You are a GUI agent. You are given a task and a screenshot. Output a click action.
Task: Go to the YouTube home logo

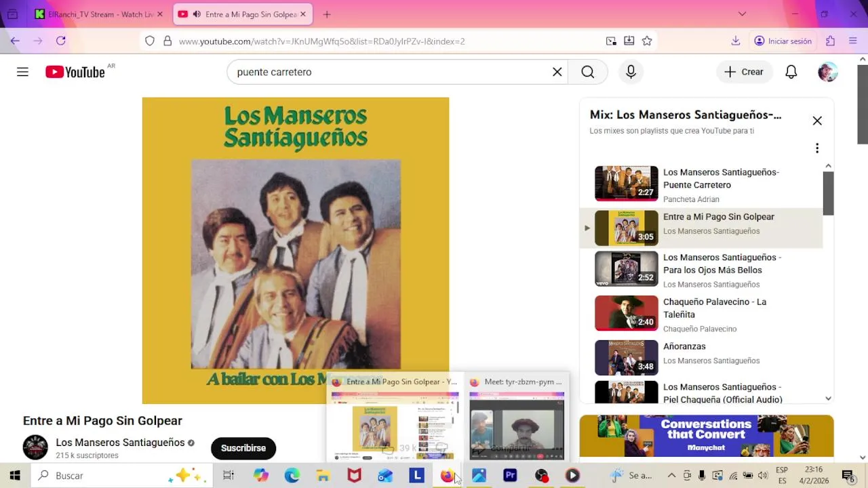coord(75,72)
